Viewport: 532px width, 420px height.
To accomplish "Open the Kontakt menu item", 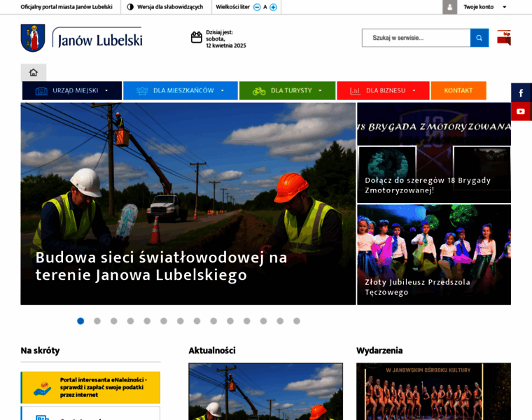I will point(458,90).
